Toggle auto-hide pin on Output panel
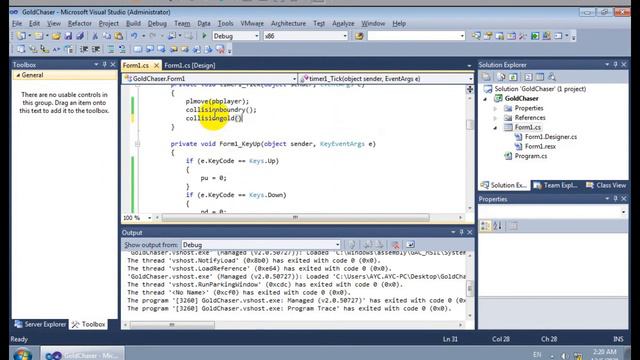 [462, 232]
